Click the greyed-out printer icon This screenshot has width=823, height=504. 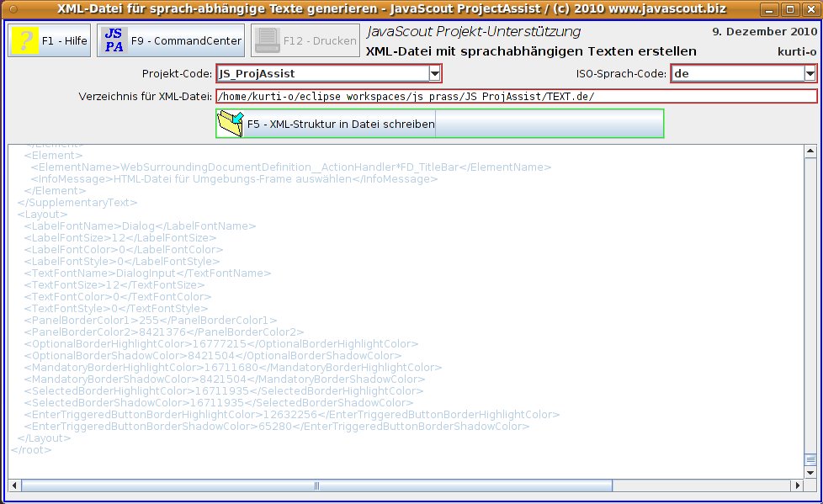point(267,40)
